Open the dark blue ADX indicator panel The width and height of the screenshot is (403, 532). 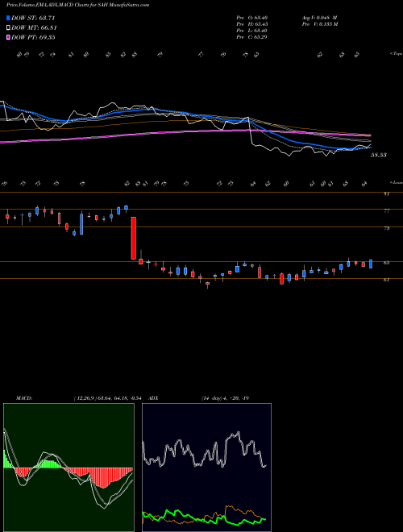pos(206,468)
